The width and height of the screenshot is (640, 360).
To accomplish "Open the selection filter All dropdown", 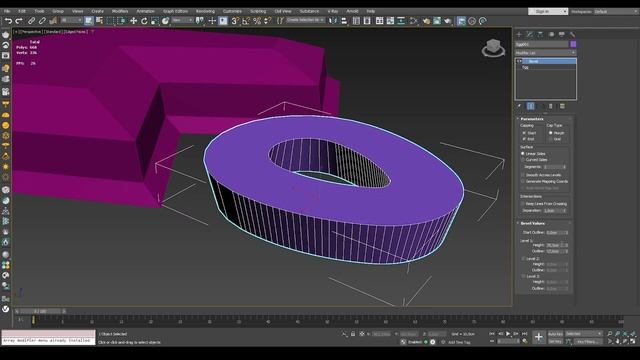I will pos(71,20).
